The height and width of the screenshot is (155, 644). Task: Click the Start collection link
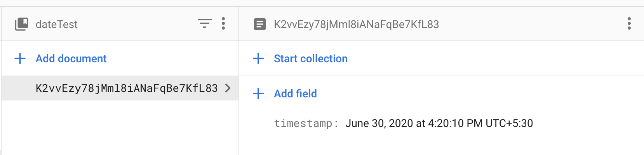[311, 58]
